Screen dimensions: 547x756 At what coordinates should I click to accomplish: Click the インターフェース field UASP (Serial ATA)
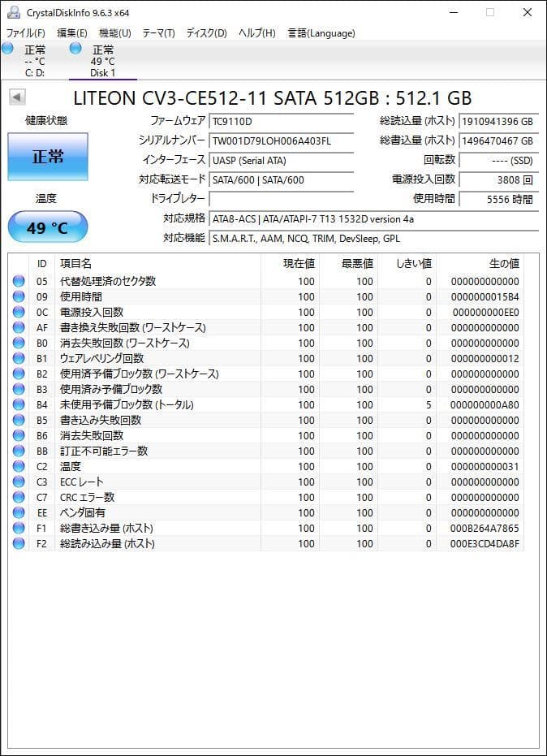(x=282, y=161)
